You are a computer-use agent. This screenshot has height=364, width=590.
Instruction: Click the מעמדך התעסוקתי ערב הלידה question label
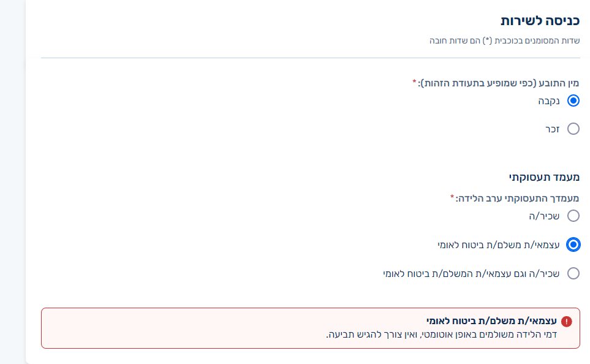(x=517, y=198)
